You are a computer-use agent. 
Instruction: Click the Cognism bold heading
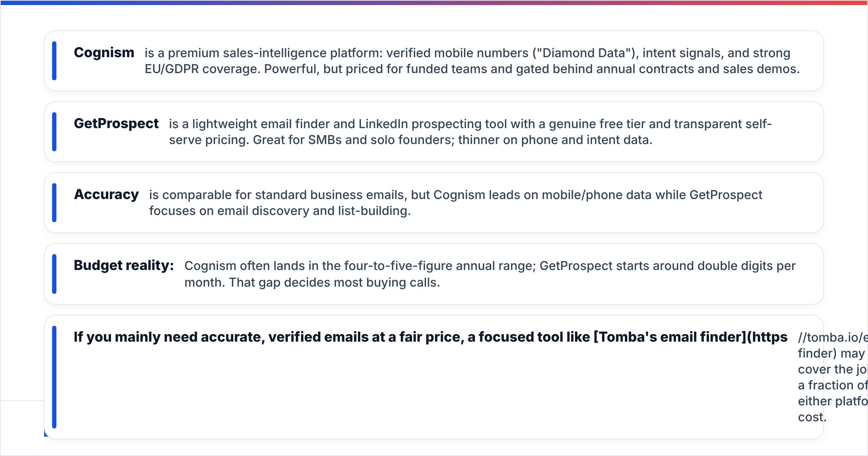tap(104, 53)
